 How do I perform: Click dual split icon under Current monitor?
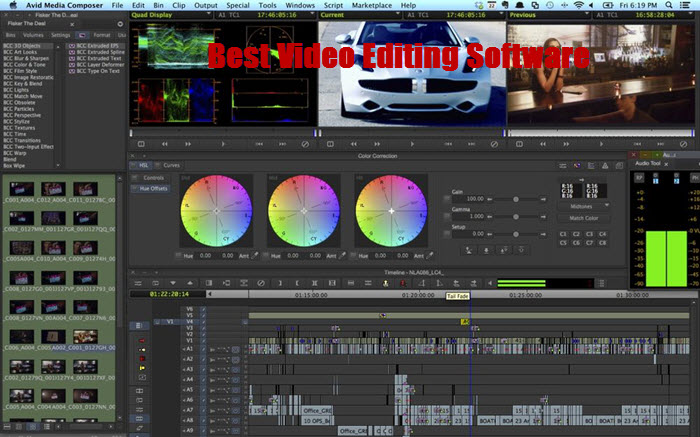(330, 144)
